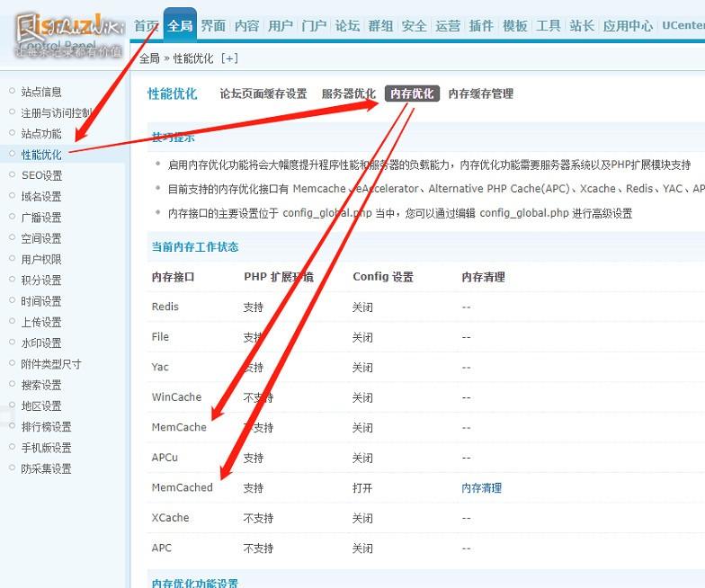
Task: Click the Redis row label
Action: click(x=165, y=307)
